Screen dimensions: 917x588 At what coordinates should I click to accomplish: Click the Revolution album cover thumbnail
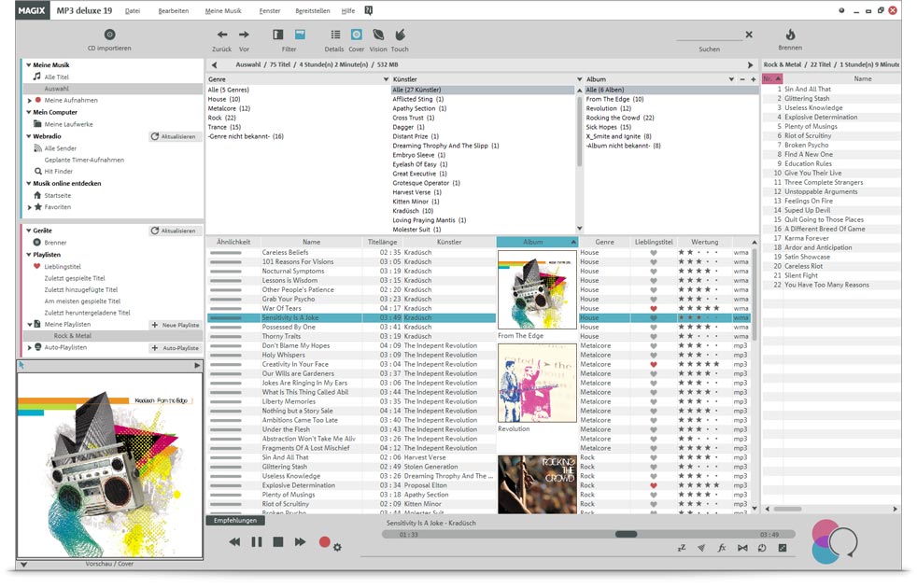(537, 383)
